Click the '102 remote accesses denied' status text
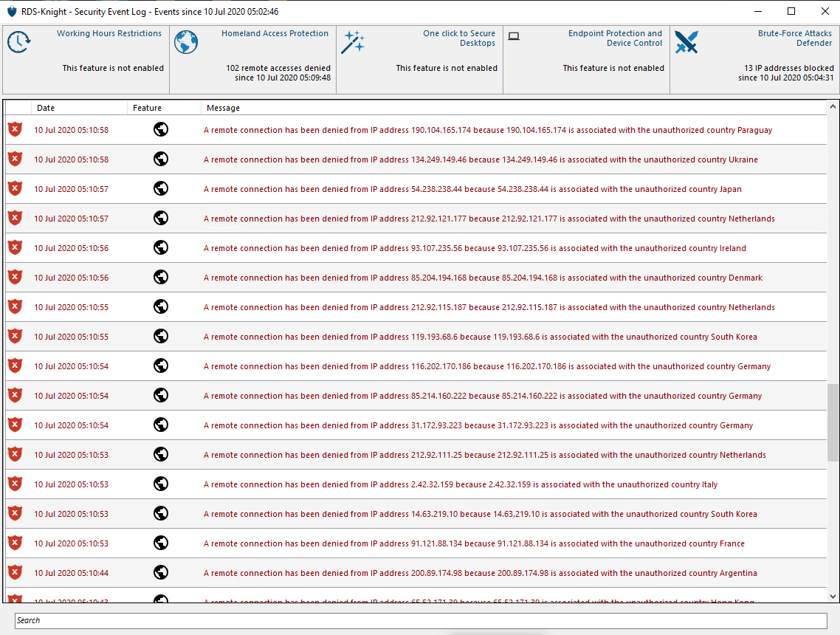Screen dimensions: 840x635 [x=278, y=68]
